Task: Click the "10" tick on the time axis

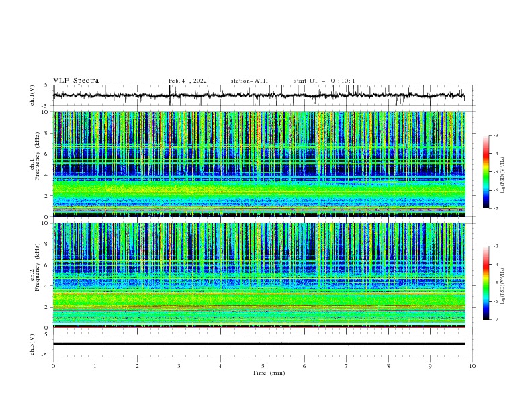Action: pos(472,366)
